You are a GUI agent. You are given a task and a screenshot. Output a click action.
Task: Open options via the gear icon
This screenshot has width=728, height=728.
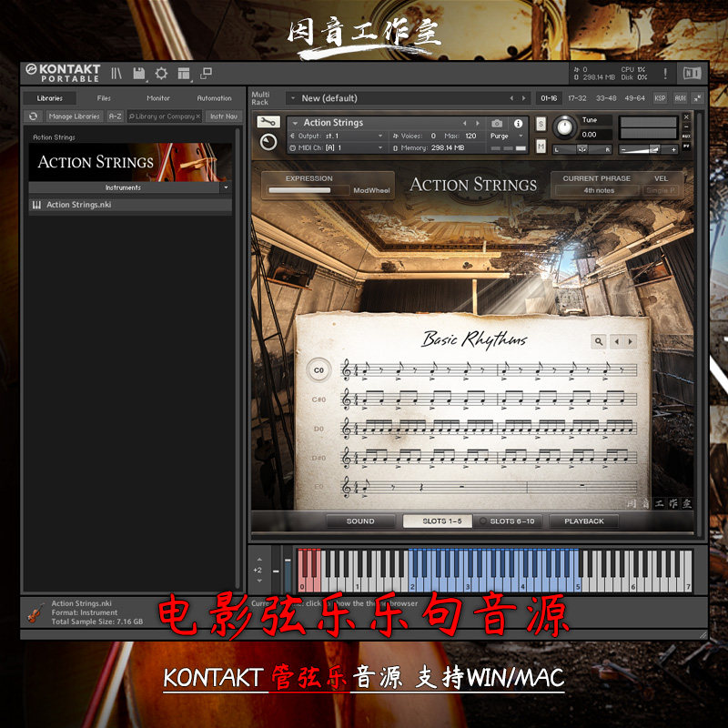coord(161,74)
